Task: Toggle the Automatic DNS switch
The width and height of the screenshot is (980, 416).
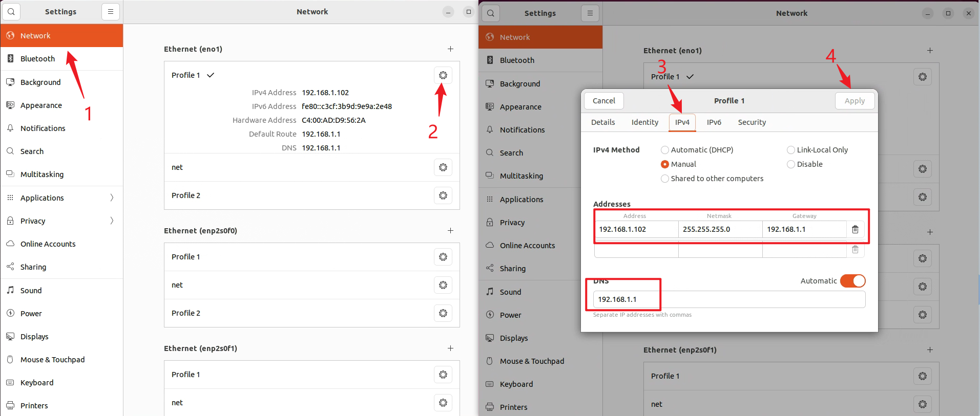Action: (x=853, y=281)
